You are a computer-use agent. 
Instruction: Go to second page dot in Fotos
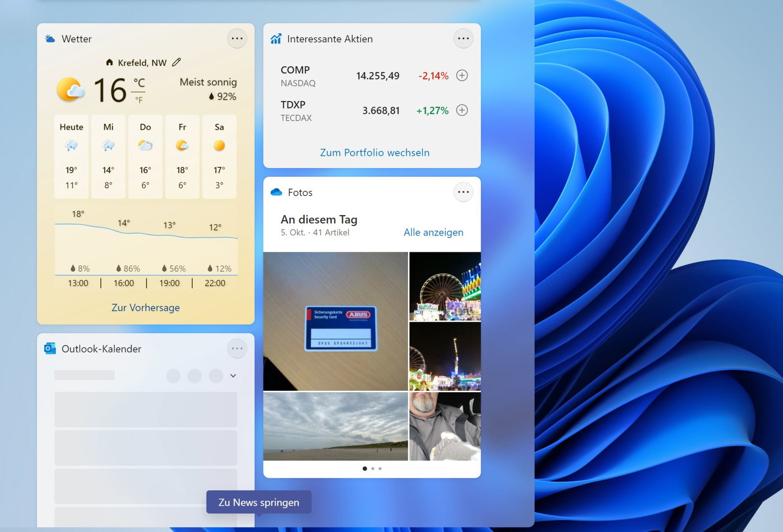pos(373,468)
